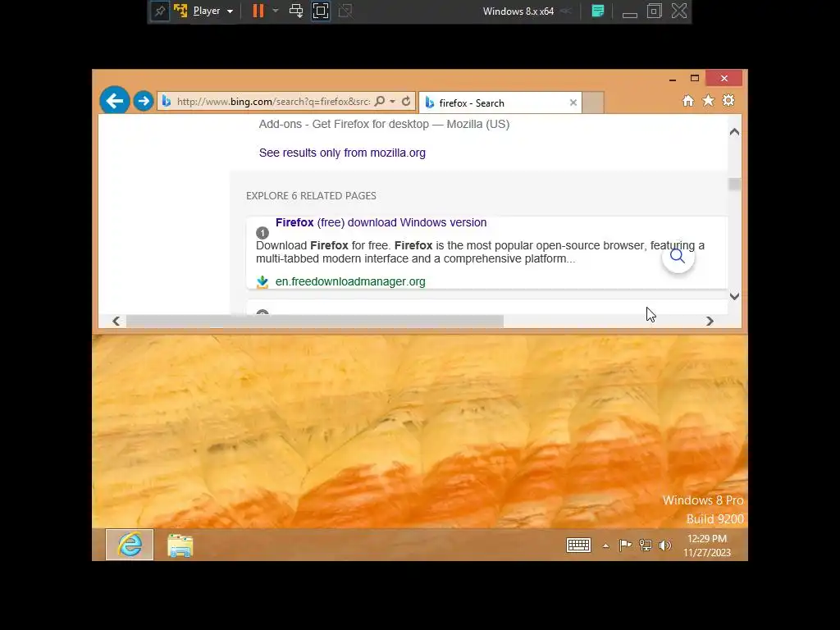The width and height of the screenshot is (840, 630).
Task: Open the en.freedownloadmanager.org link
Action: [350, 282]
